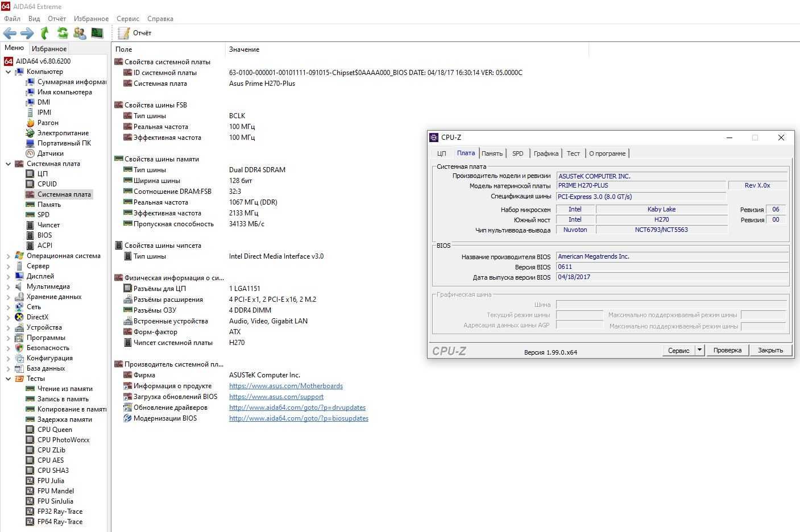Click the Asus Prime H270-Plus value

click(x=262, y=84)
